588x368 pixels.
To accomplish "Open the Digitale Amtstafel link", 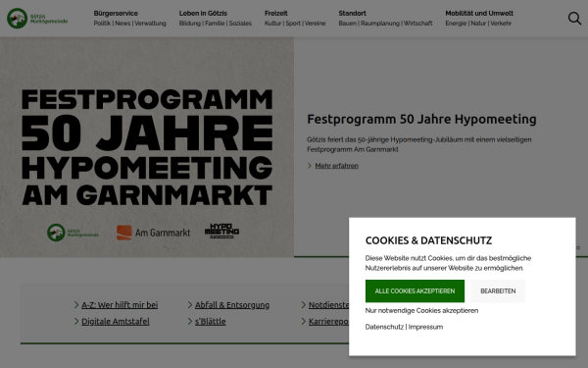I will 116,322.
